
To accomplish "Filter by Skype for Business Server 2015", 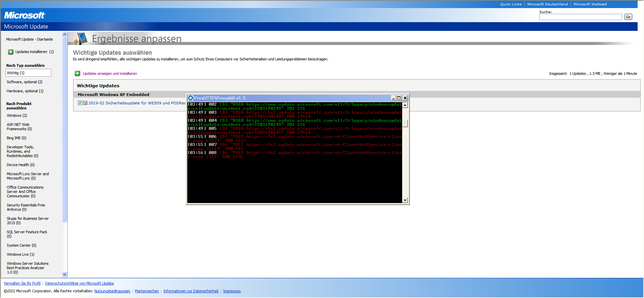I will pos(28,221).
